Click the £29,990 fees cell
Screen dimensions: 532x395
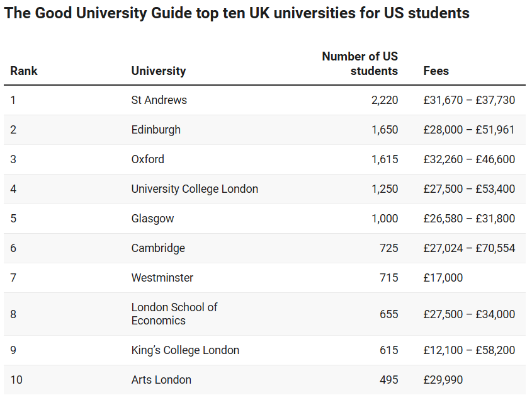[443, 380]
